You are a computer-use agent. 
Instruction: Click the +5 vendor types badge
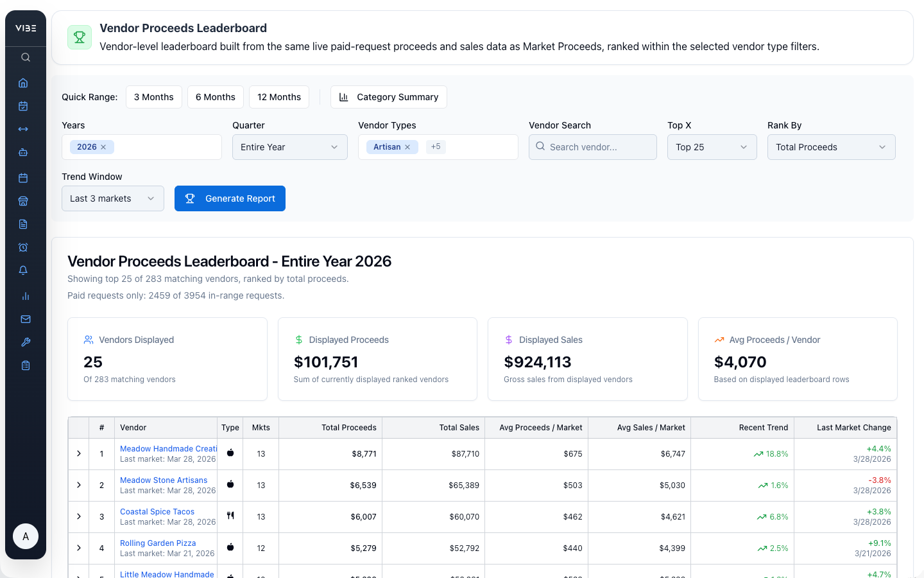click(x=436, y=146)
